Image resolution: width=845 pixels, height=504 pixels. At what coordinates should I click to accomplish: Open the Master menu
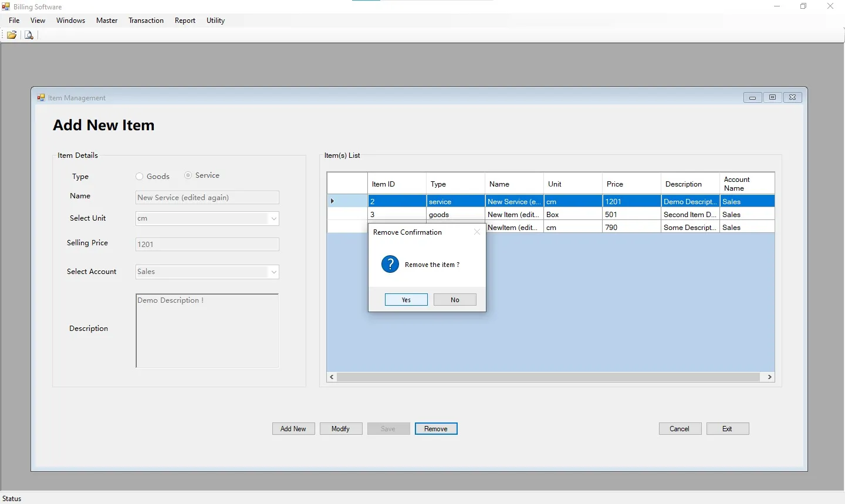[106, 21]
